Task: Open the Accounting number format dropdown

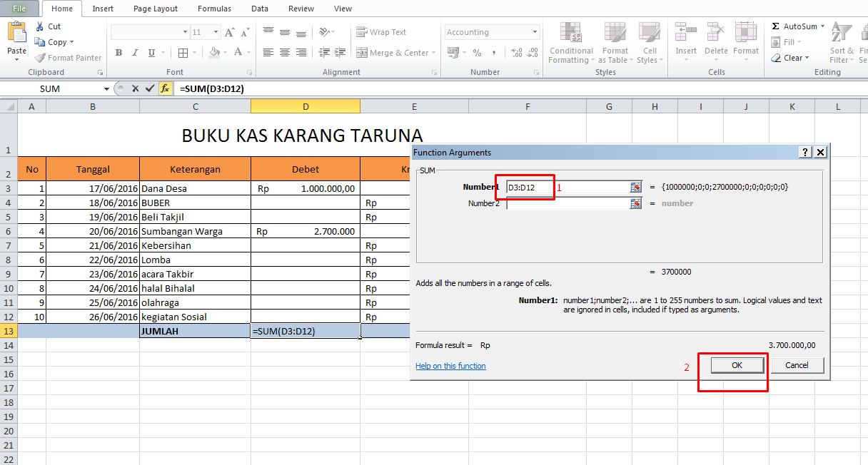Action: 534,32
